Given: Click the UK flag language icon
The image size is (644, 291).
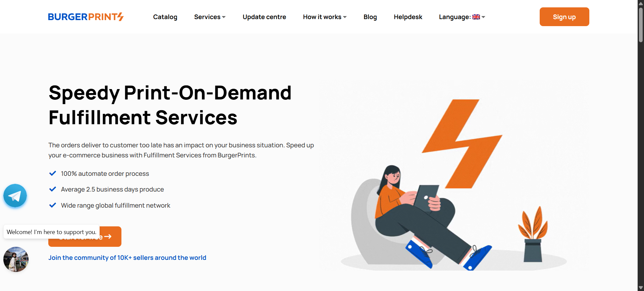Looking at the screenshot, I should [476, 17].
